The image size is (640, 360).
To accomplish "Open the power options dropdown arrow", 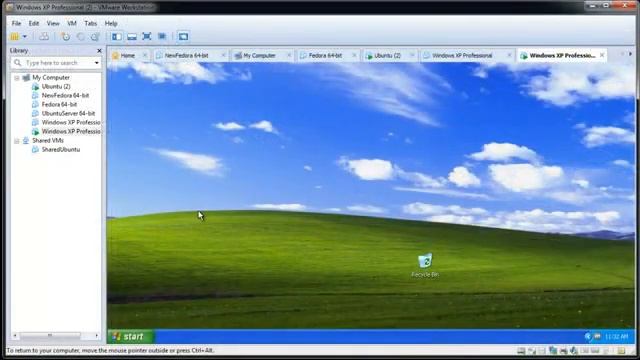I will pos(24,37).
